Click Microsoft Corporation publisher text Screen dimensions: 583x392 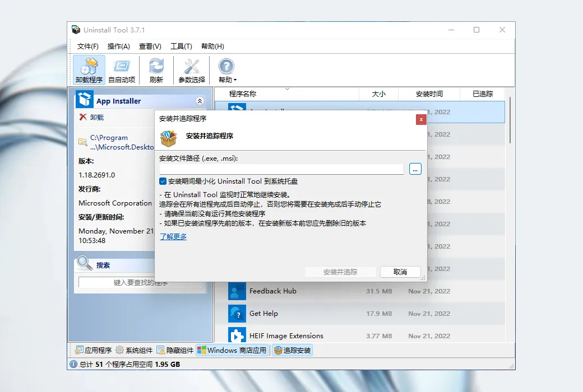click(115, 203)
